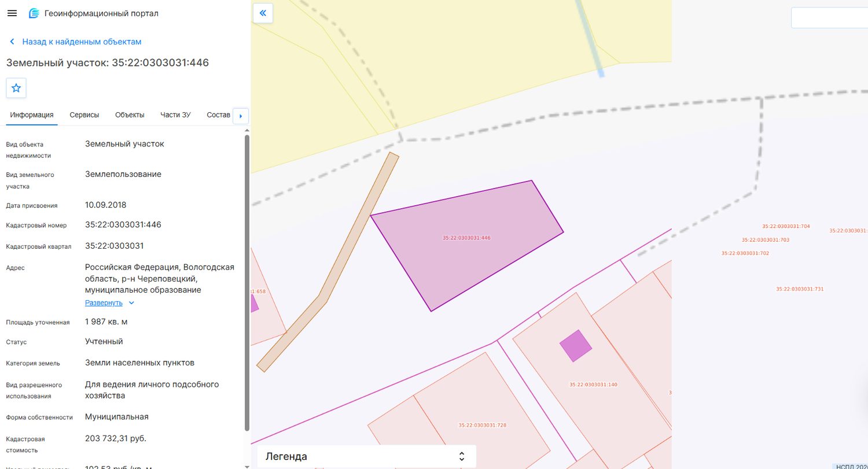Click the permitted use value Для ведения личного подсобного хозяйства
This screenshot has width=868, height=469.
coord(152,390)
